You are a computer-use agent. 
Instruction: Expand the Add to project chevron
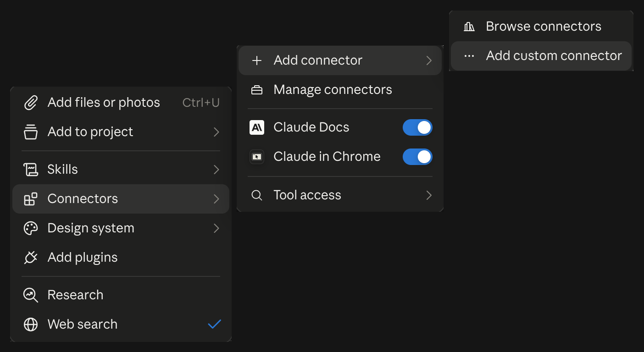tap(217, 132)
